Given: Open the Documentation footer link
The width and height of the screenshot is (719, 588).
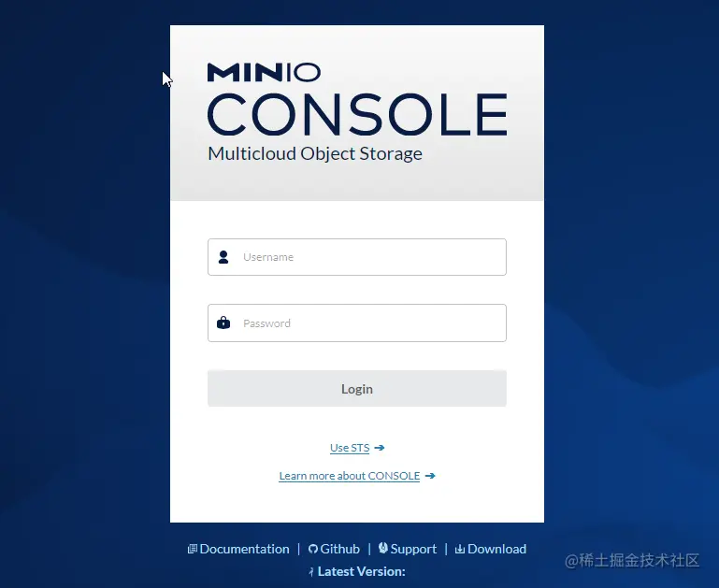Looking at the screenshot, I should pyautogui.click(x=244, y=549).
